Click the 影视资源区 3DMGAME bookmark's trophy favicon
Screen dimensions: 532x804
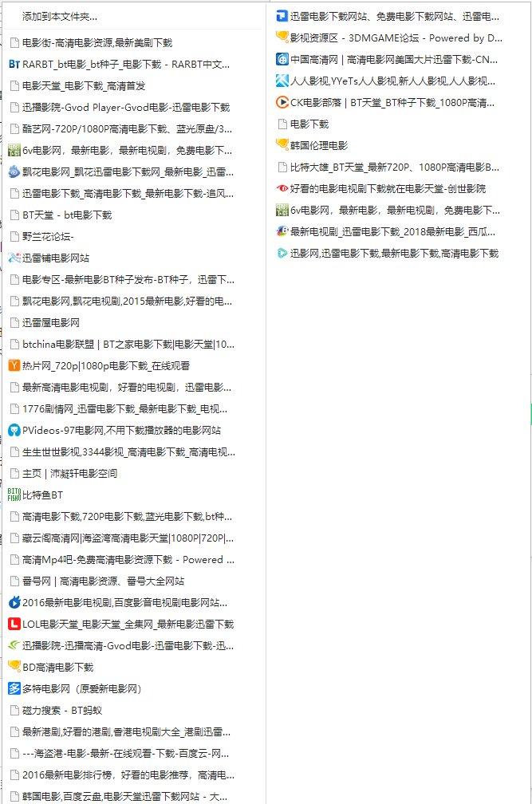point(282,37)
